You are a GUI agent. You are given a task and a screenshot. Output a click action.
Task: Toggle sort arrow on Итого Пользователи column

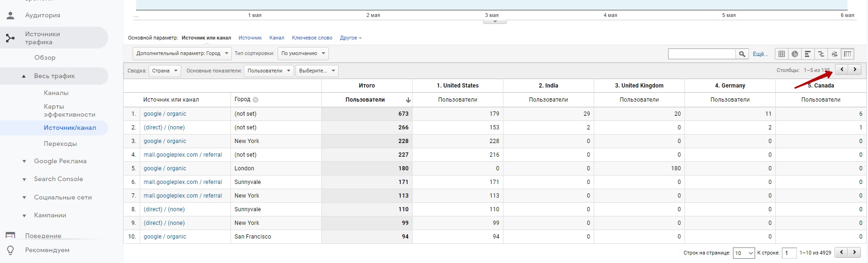[408, 100]
